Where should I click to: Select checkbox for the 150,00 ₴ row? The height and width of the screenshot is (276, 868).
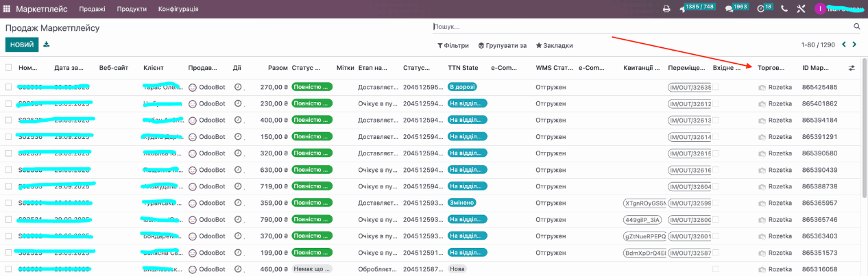pos(9,136)
